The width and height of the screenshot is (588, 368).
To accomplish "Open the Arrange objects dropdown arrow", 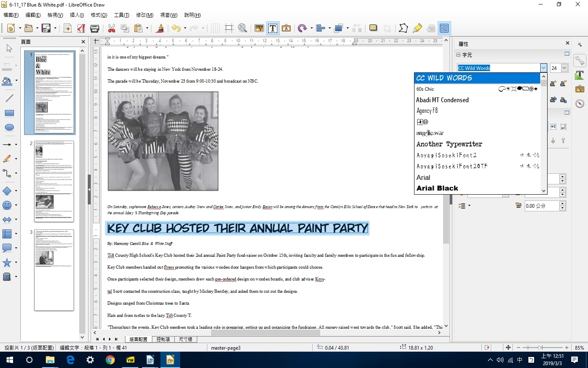I will coord(347,28).
